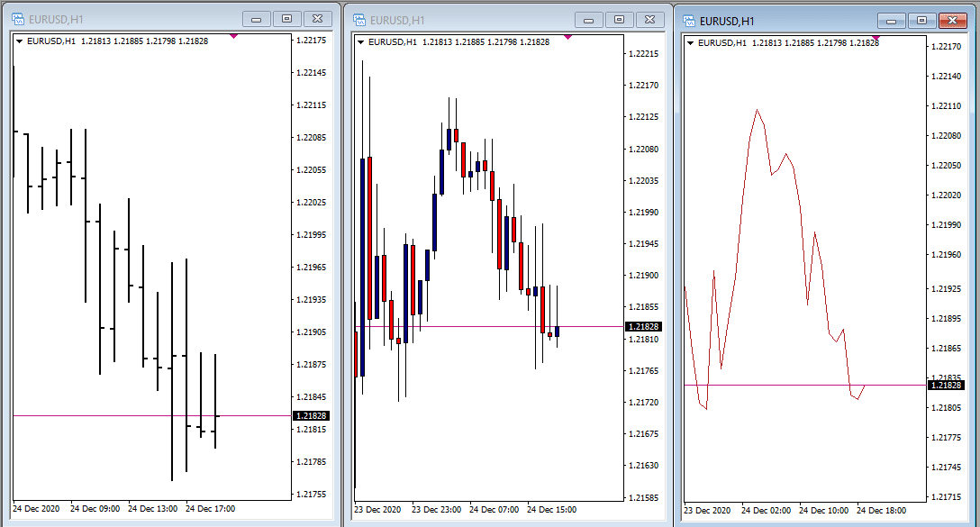Viewport: 980px width, 527px height.
Task: Click the chart icon in the candlestick window title
Action: point(359,20)
